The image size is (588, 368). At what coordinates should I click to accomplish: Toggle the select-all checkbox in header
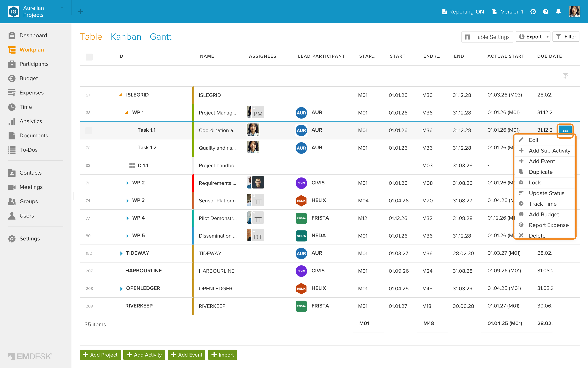pos(89,57)
